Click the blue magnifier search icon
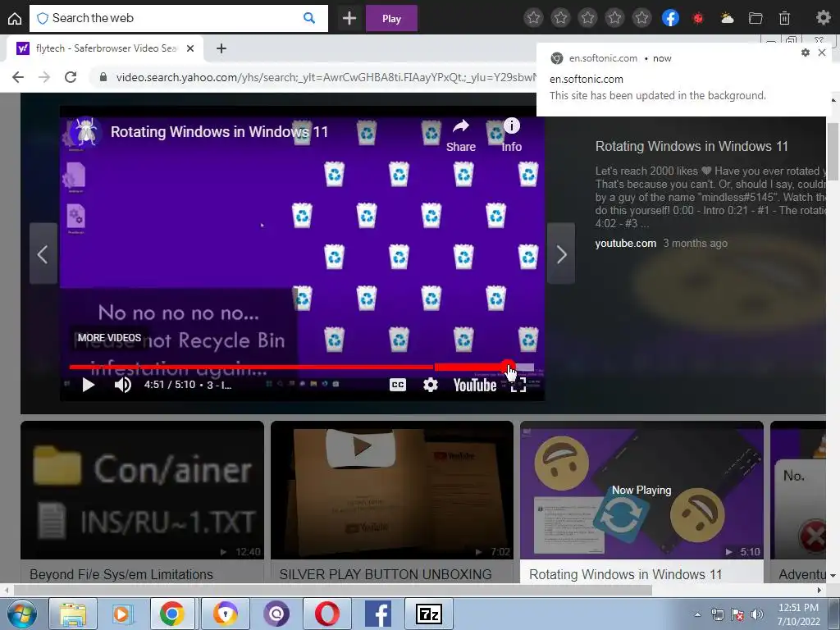840x630 pixels. coord(309,18)
